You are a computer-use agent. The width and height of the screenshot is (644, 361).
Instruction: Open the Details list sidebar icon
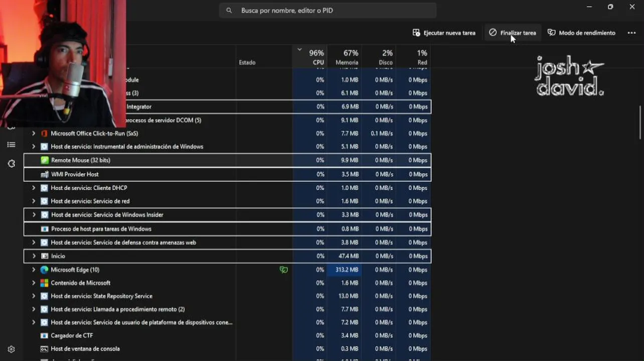(11, 145)
